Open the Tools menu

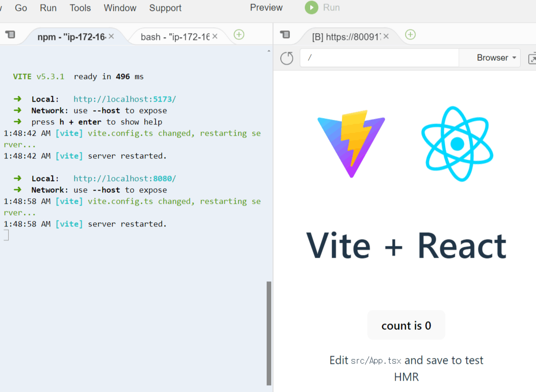click(80, 8)
